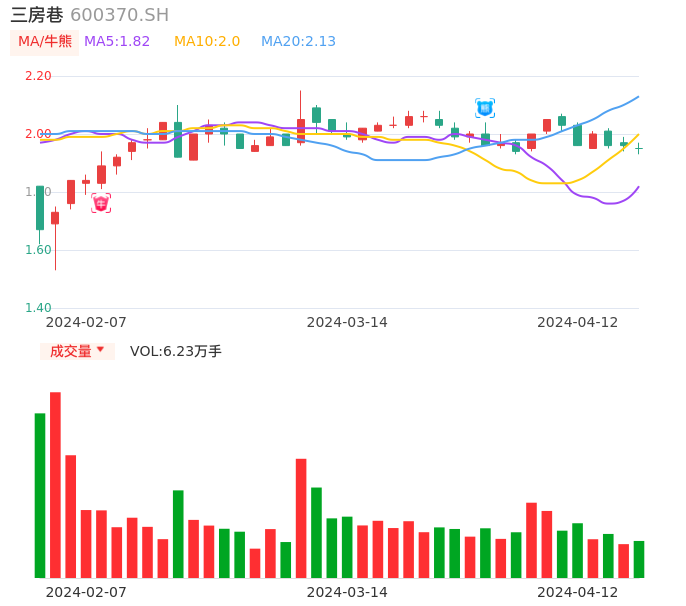This screenshot has height=606, width=686.
Task: Toggle the MA5:1.82 line legend
Action: tap(117, 41)
